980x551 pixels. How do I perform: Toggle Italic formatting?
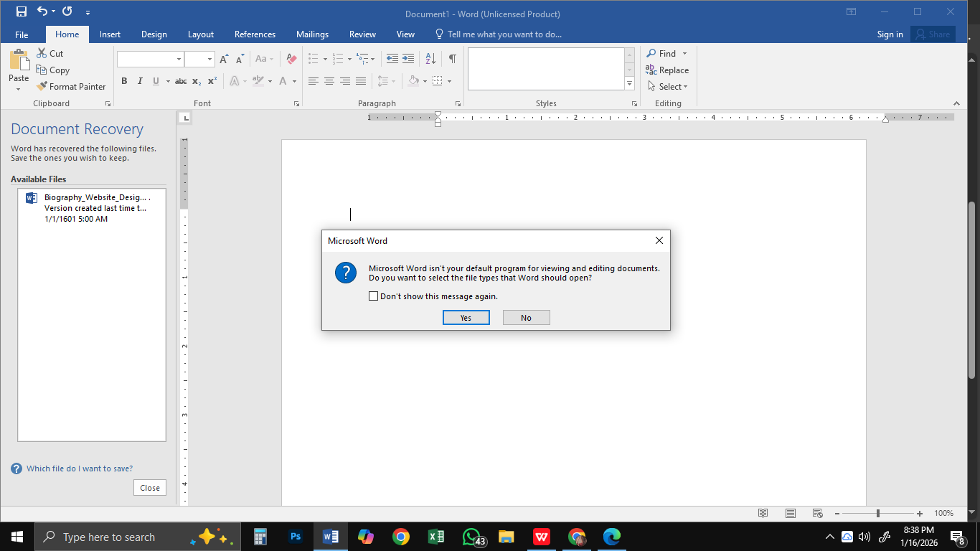click(140, 81)
